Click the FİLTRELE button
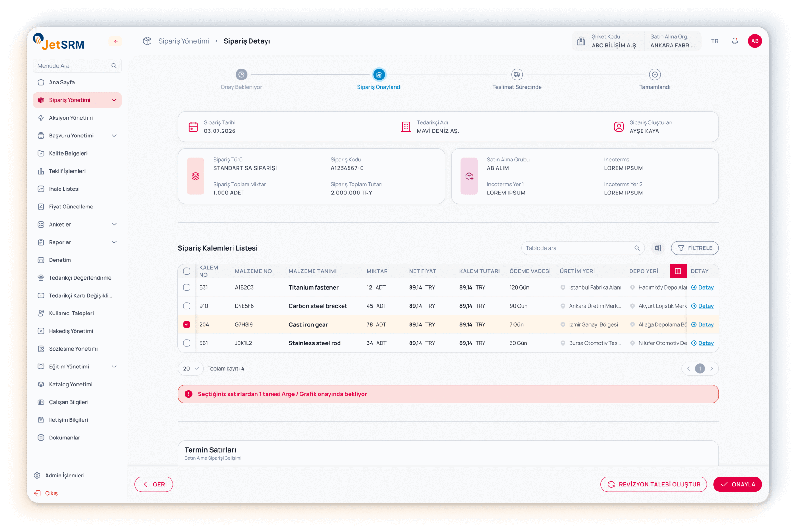 (x=695, y=248)
